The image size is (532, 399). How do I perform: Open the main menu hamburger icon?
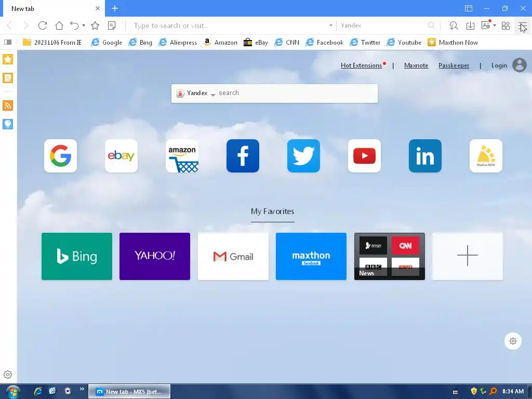click(522, 25)
